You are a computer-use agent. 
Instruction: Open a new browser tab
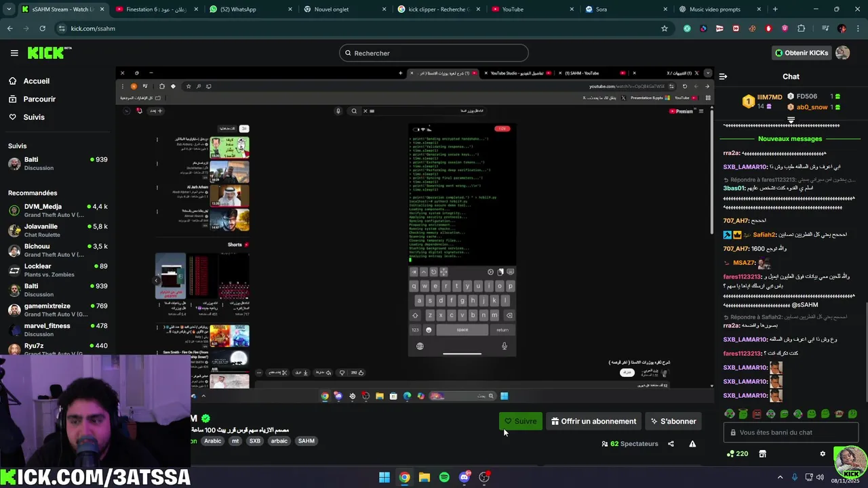[x=775, y=9]
